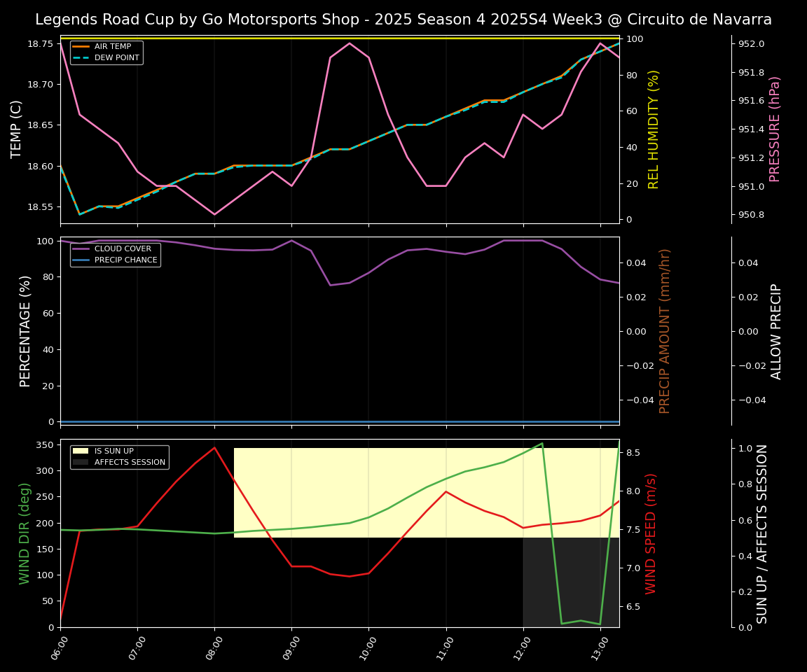Click the WIND SPEED (m/s) axis label
The image size is (807, 672).
click(651, 533)
